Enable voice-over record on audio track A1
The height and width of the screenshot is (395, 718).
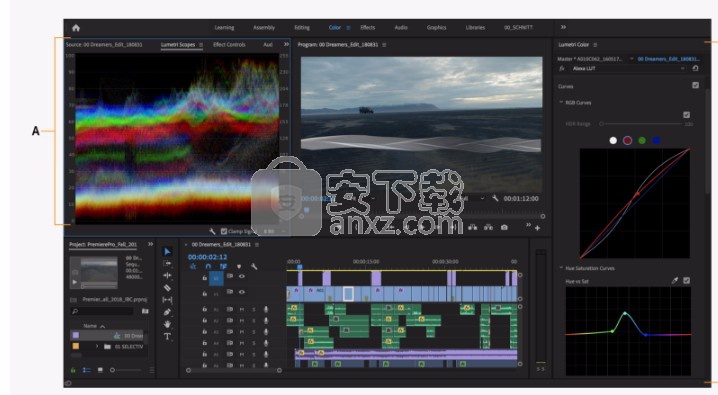coord(266,309)
